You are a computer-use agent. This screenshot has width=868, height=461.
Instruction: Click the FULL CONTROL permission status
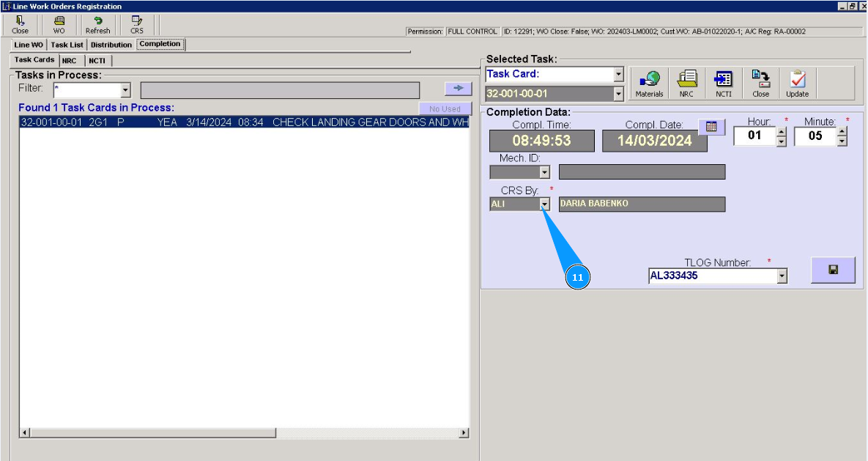point(472,32)
